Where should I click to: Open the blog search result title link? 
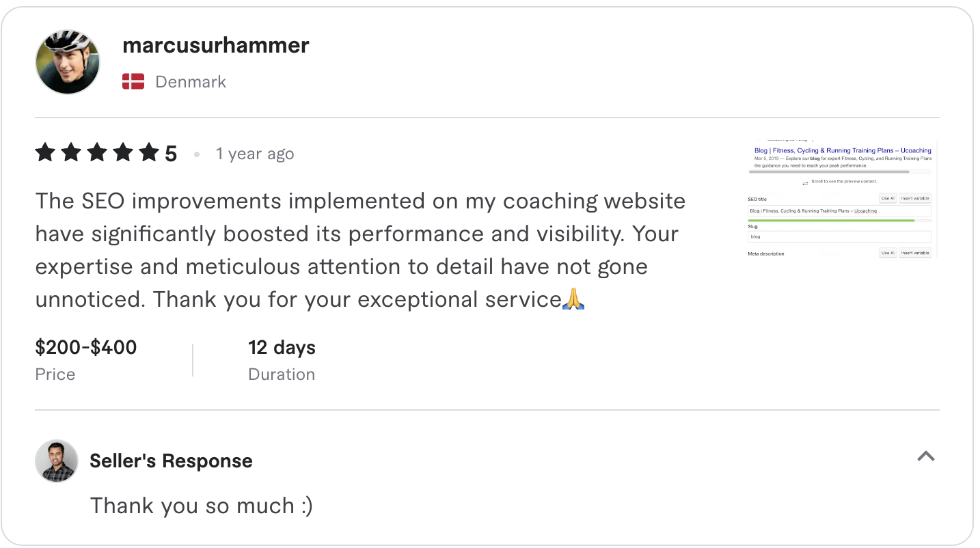click(843, 150)
